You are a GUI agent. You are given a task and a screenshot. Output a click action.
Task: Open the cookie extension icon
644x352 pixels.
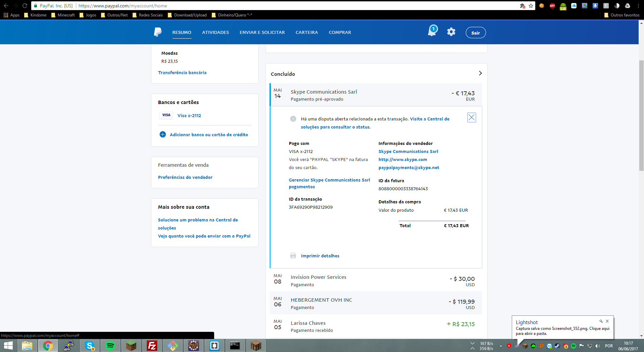point(542,6)
